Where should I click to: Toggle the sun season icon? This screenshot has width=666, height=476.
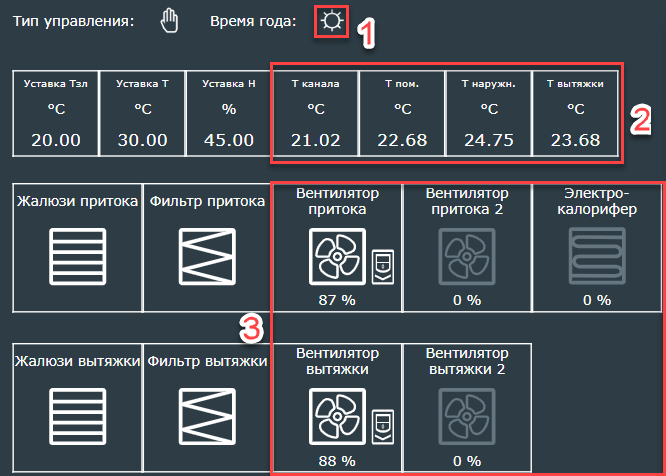pos(331,21)
